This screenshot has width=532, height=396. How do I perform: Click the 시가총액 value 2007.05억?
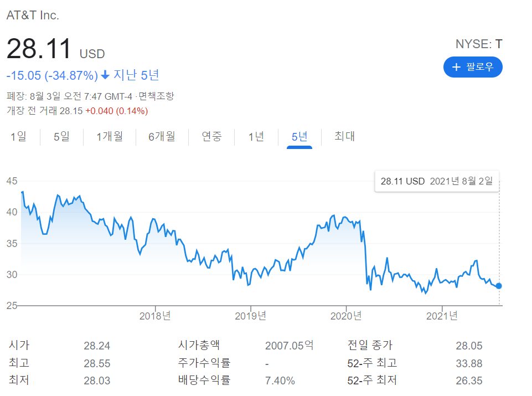[289, 346]
